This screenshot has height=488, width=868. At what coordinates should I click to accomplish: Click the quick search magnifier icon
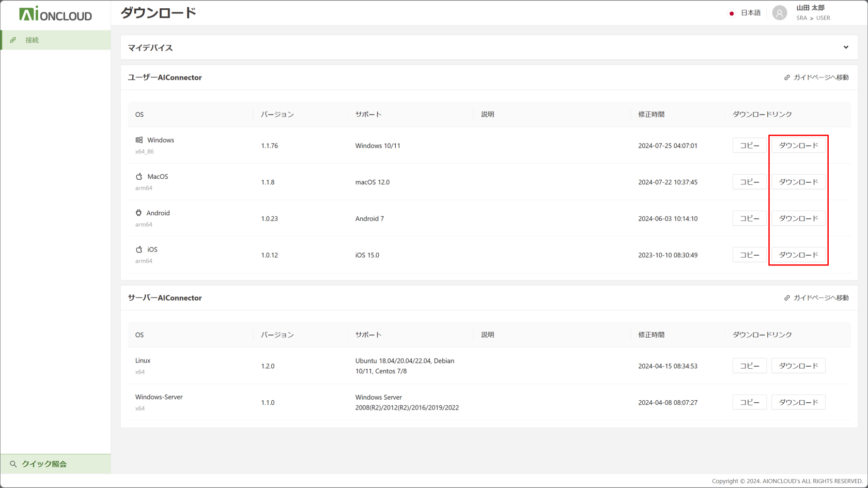click(x=13, y=464)
